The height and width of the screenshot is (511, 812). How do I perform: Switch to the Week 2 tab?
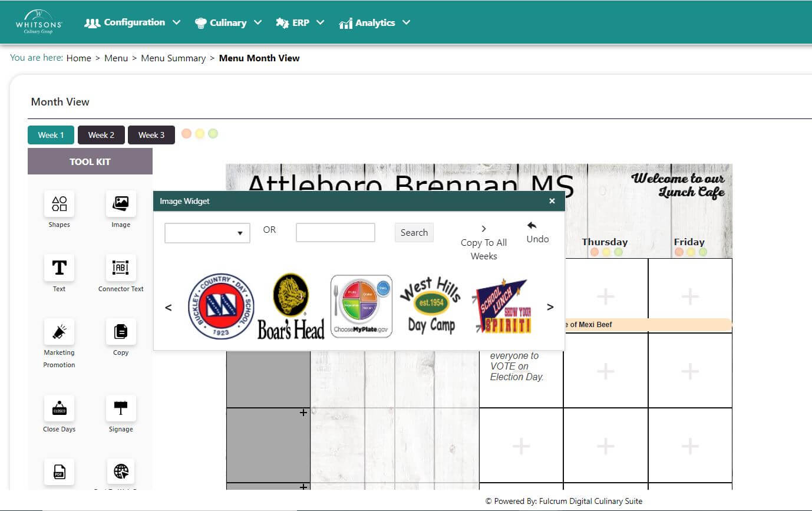(101, 135)
